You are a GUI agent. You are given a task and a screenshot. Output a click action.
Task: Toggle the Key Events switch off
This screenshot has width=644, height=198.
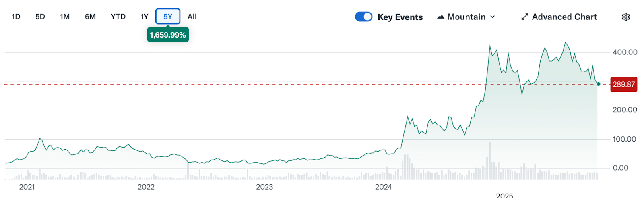tap(363, 17)
